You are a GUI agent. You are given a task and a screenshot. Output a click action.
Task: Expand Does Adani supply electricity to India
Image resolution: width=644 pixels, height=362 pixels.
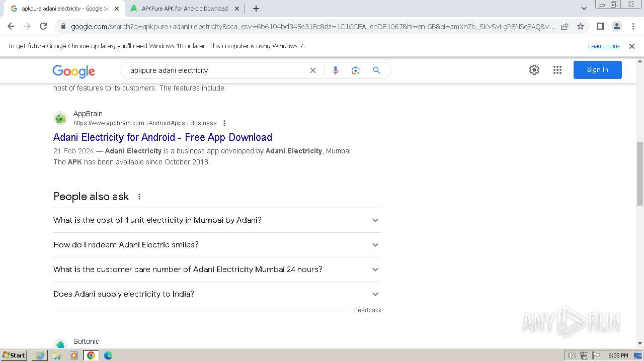pyautogui.click(x=217, y=294)
